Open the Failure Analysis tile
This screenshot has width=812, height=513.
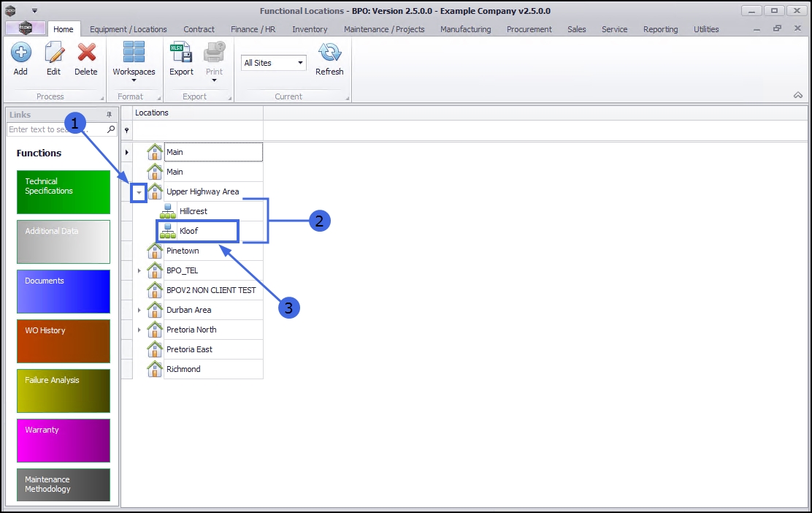coord(64,391)
